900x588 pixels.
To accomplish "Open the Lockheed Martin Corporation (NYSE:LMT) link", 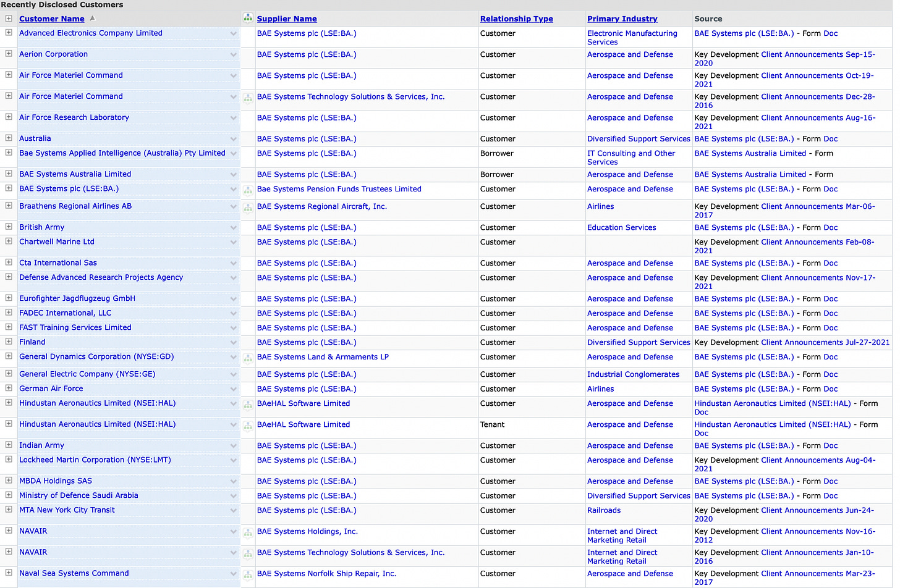I will [x=95, y=460].
